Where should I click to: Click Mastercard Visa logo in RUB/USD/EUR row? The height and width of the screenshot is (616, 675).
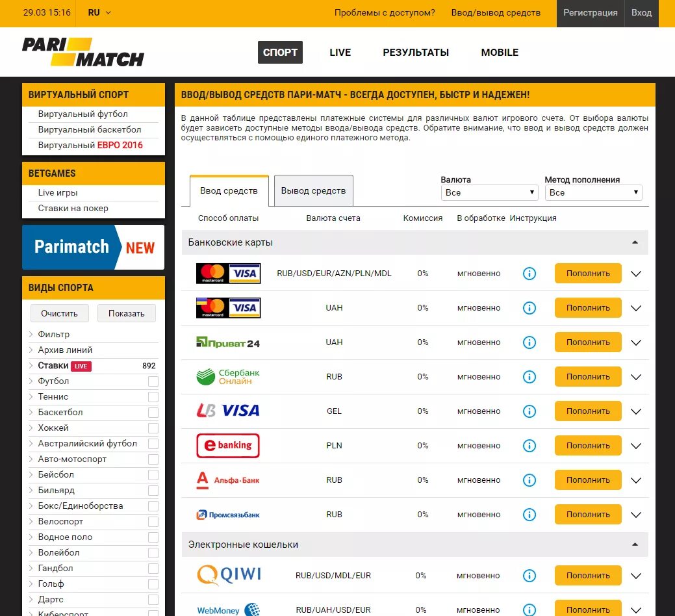pyautogui.click(x=228, y=274)
